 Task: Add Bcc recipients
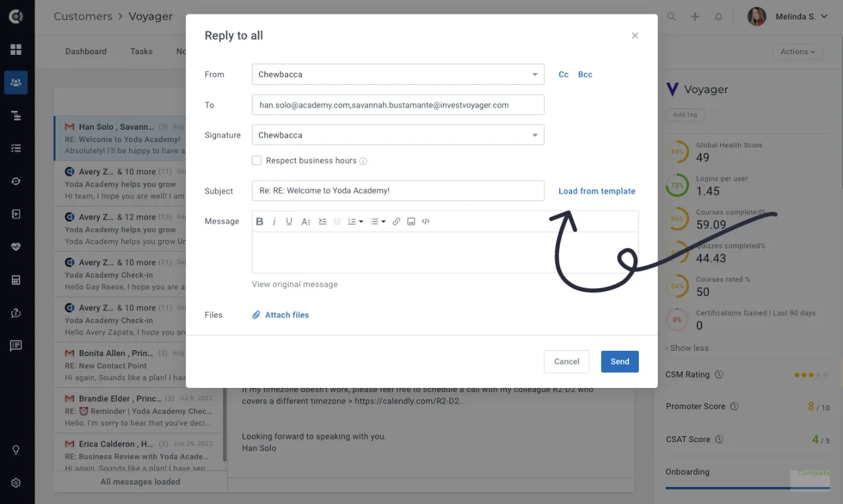(x=585, y=74)
